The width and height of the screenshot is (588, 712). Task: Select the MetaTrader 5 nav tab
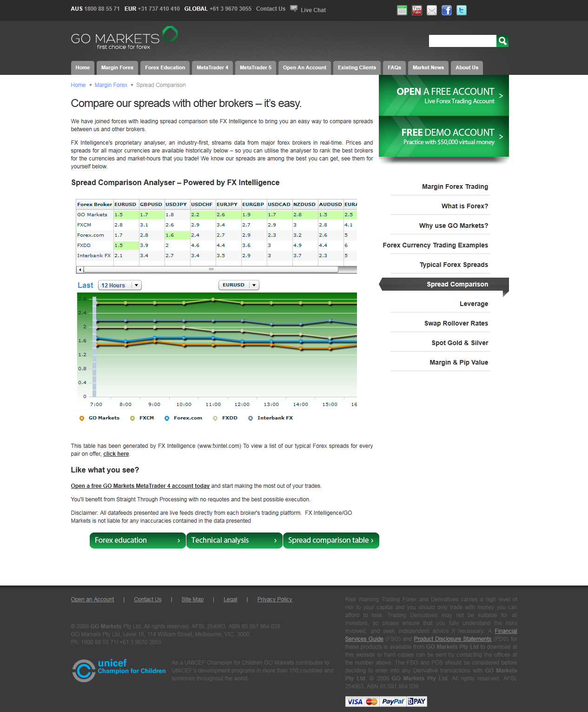point(256,67)
